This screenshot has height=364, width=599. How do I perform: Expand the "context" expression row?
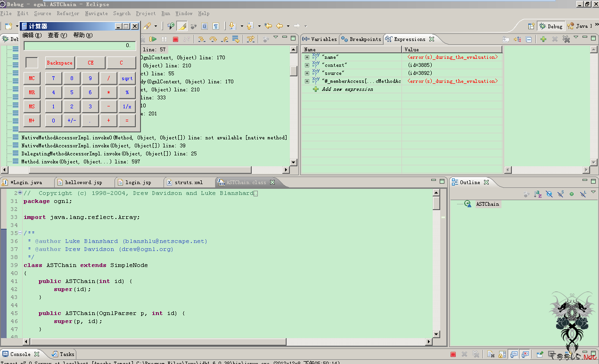[307, 65]
